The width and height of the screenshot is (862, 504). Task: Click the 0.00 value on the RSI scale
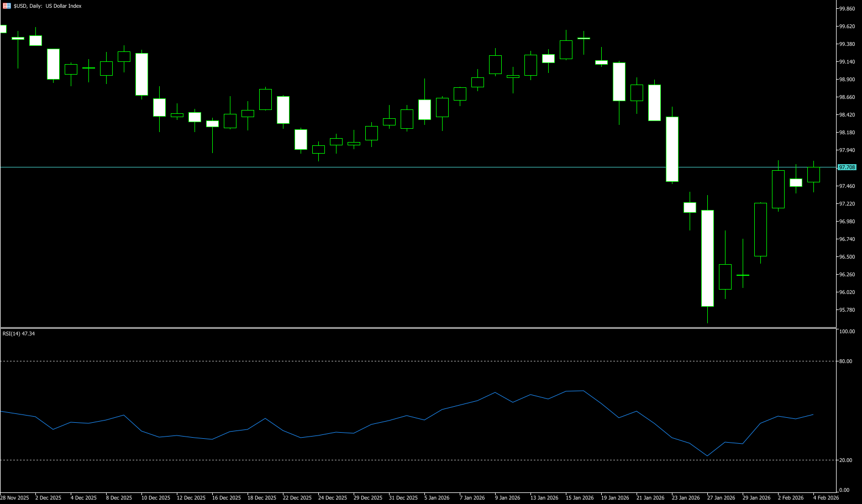click(x=844, y=490)
